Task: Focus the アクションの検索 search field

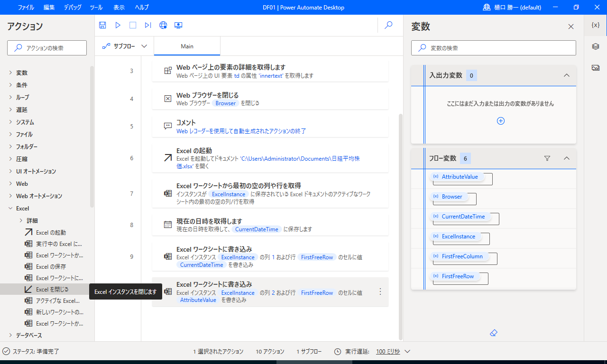Action: tap(47, 48)
